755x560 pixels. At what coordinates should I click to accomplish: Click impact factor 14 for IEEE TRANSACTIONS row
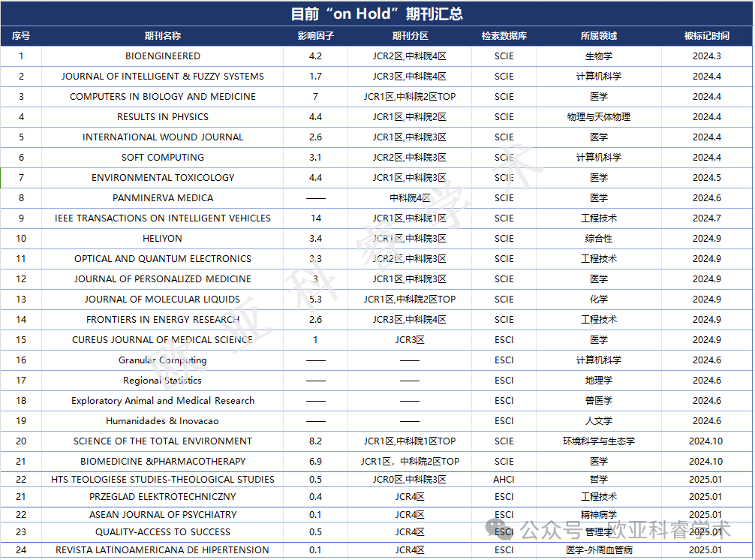(315, 218)
